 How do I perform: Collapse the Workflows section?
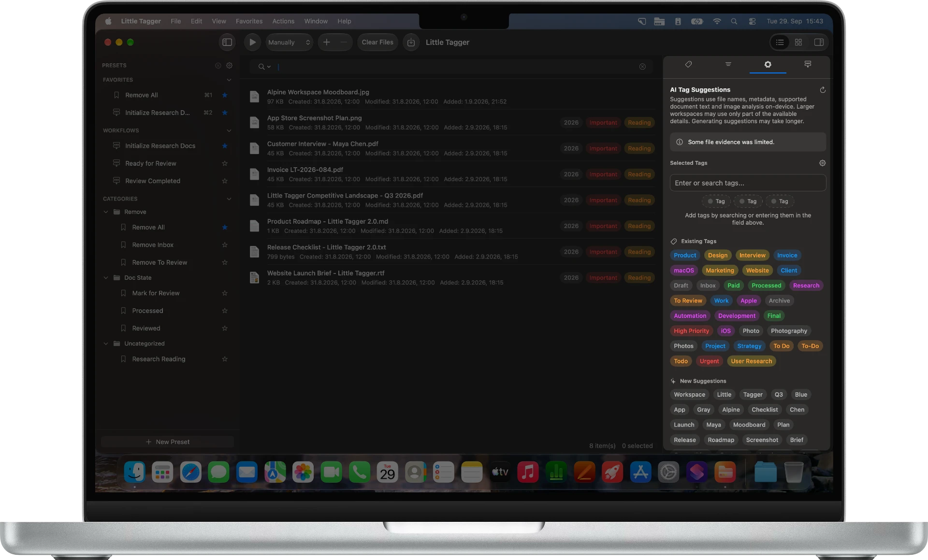229,130
